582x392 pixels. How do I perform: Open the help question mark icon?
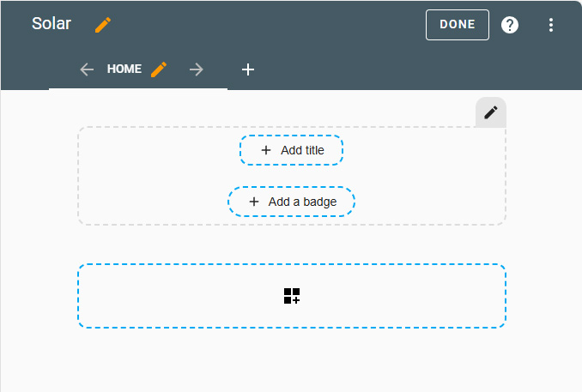coord(510,25)
